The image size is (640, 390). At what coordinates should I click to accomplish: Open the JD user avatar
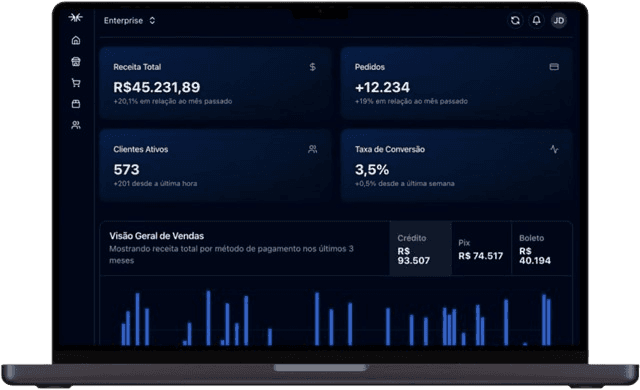559,20
